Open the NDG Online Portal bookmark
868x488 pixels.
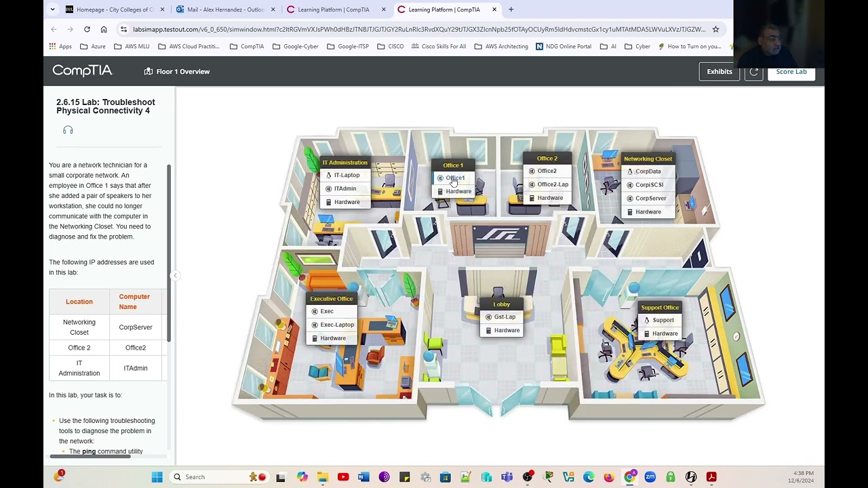click(564, 47)
